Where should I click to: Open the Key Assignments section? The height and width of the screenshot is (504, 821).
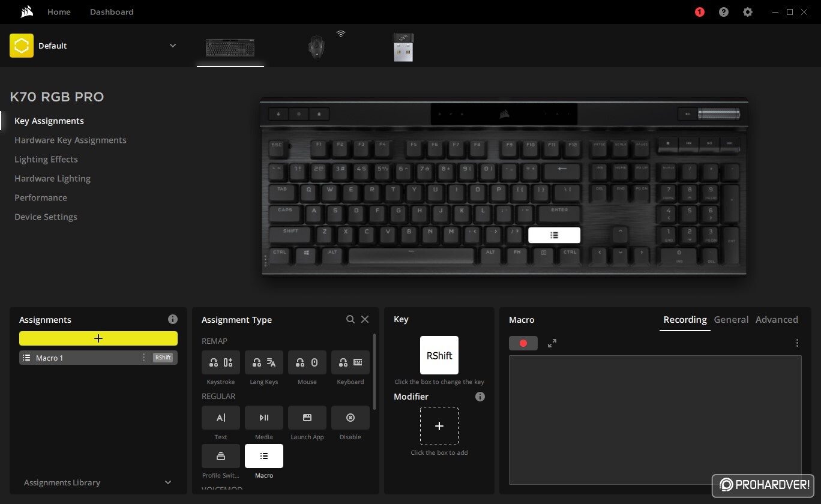[49, 121]
